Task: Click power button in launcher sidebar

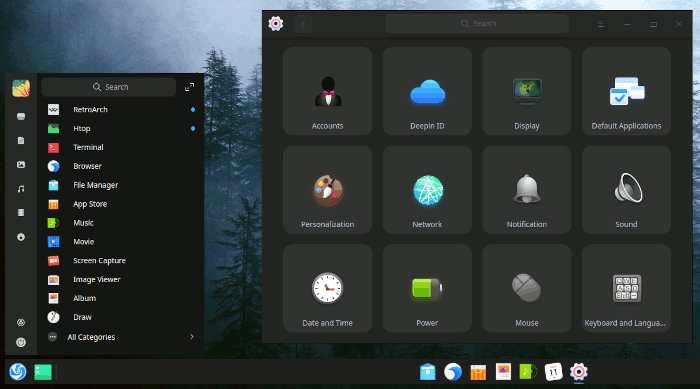Action: pyautogui.click(x=21, y=343)
